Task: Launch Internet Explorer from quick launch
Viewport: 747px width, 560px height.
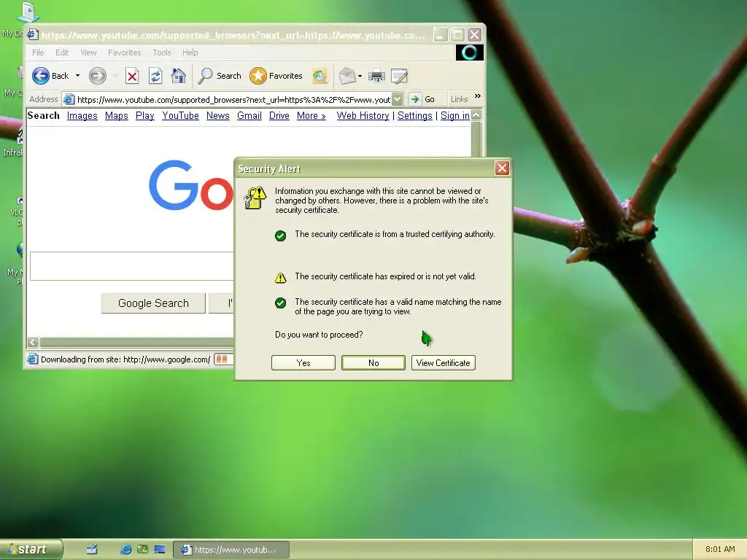Action: point(125,550)
